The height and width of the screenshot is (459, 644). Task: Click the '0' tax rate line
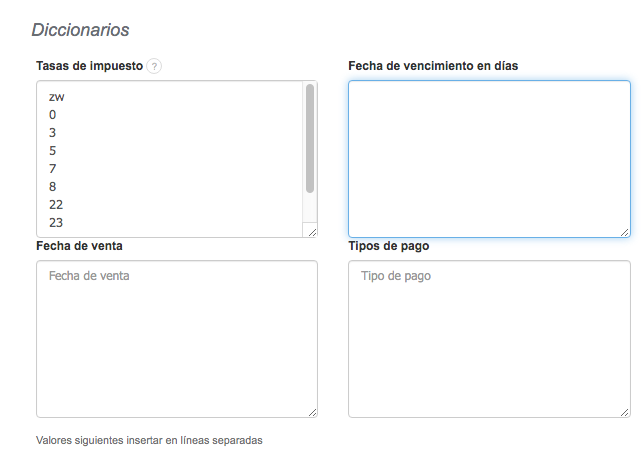tap(53, 115)
